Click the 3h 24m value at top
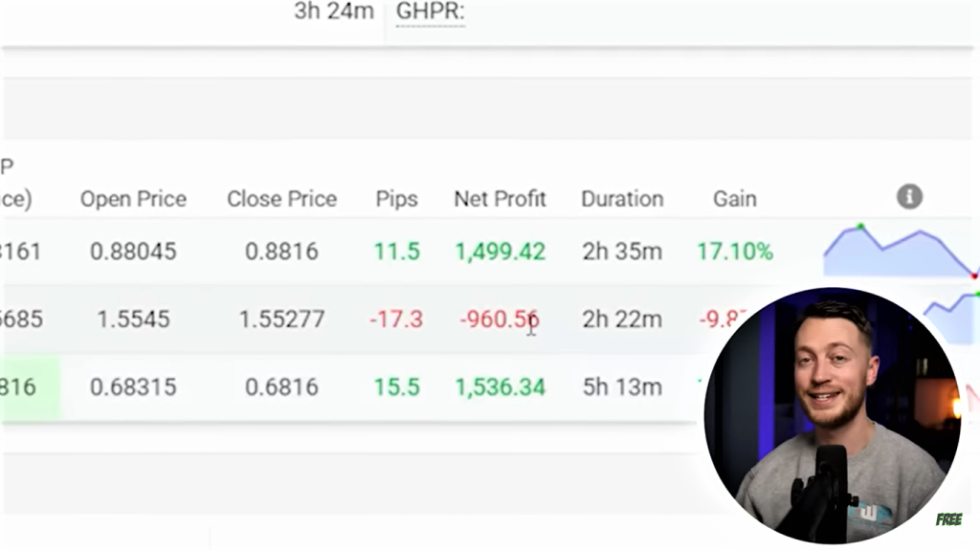 (333, 12)
